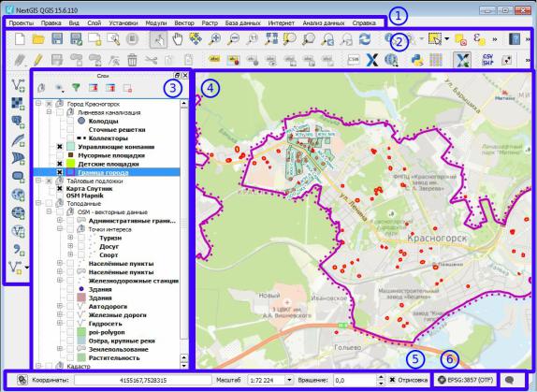Click the Zoom Last icon
537x392 pixels.
pos(327,39)
